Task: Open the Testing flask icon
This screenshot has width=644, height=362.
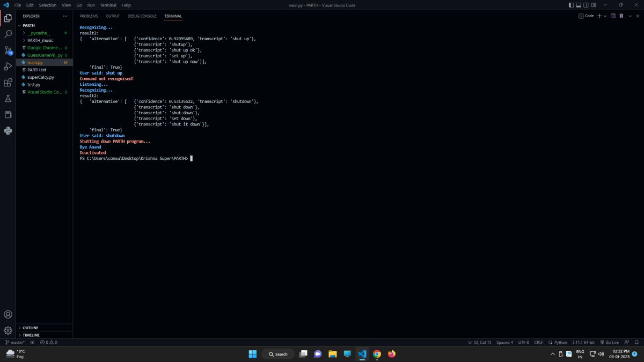Action: [8, 99]
